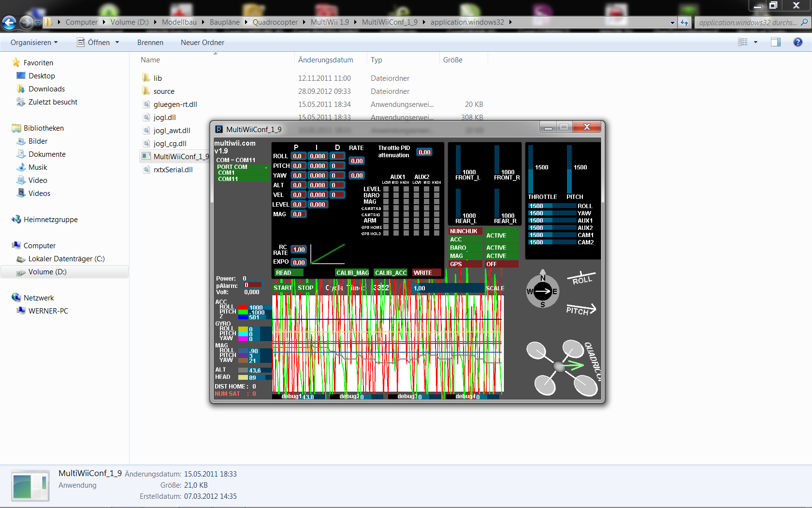Expand the arrow next to Öffnen
Viewport: 812px width, 508px height.
click(117, 43)
